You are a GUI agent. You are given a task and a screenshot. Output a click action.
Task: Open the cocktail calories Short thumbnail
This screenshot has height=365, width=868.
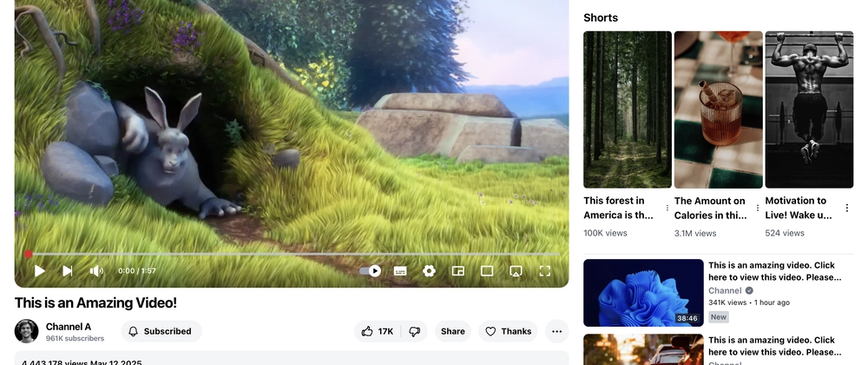[x=718, y=109]
